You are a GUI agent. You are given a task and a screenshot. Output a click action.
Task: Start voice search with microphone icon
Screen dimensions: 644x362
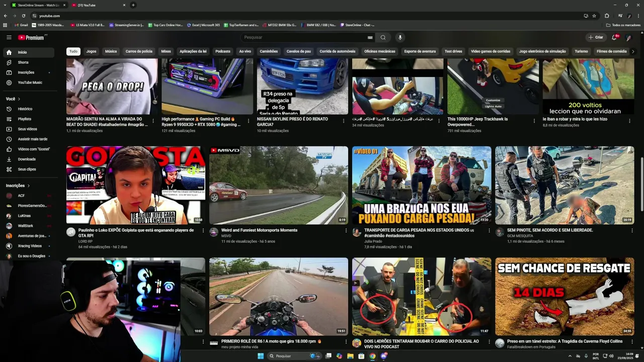pos(400,37)
